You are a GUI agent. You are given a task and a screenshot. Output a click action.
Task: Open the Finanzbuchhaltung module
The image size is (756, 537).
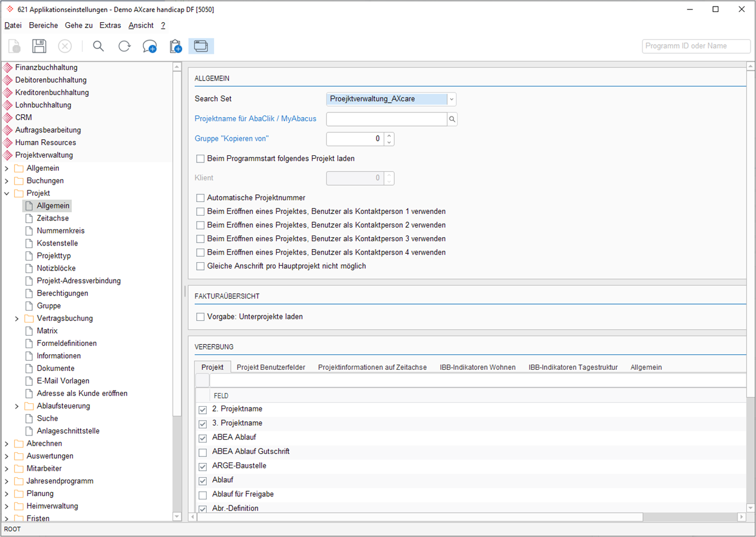(46, 67)
